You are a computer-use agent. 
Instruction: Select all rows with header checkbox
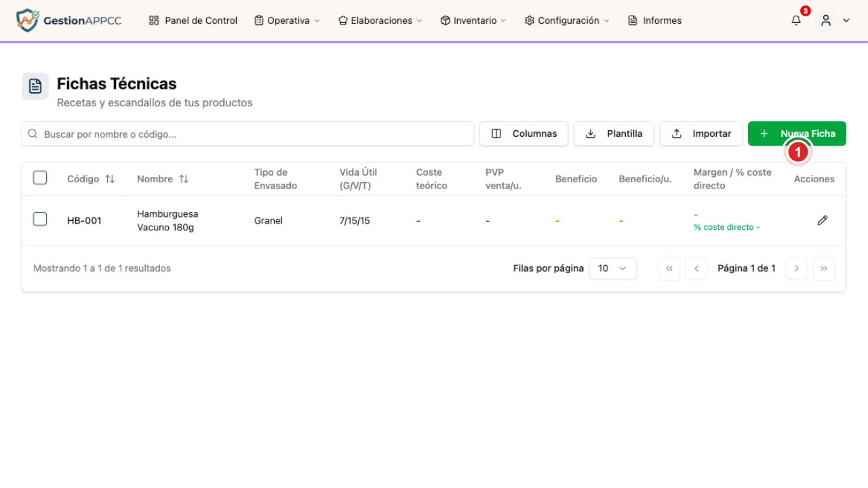40,178
